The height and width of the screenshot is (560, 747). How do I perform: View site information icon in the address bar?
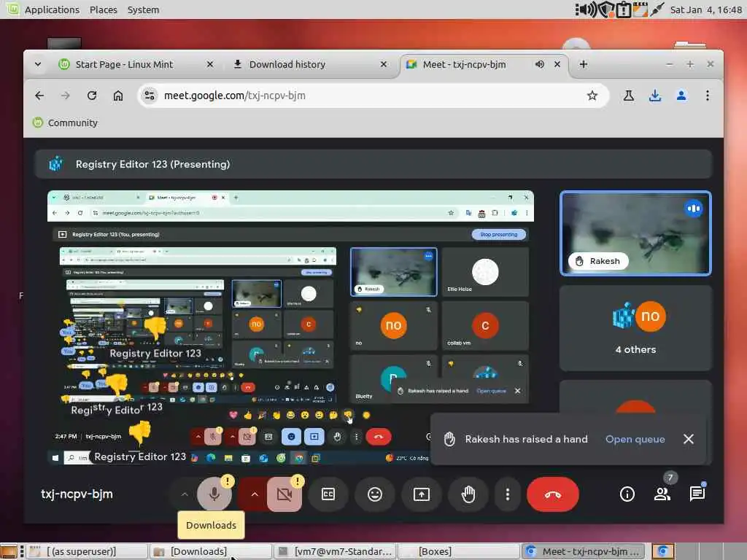[x=150, y=96]
